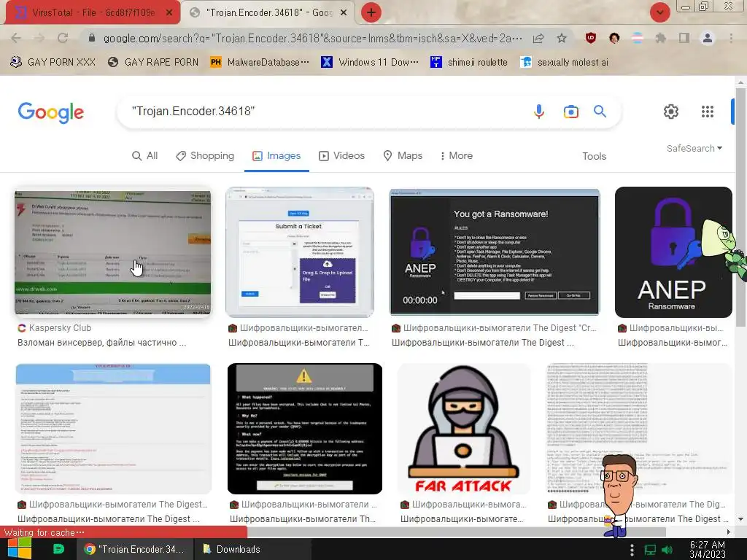Click the horizontal scrollbar right arrow
The width and height of the screenshot is (747, 560).
pos(729,532)
